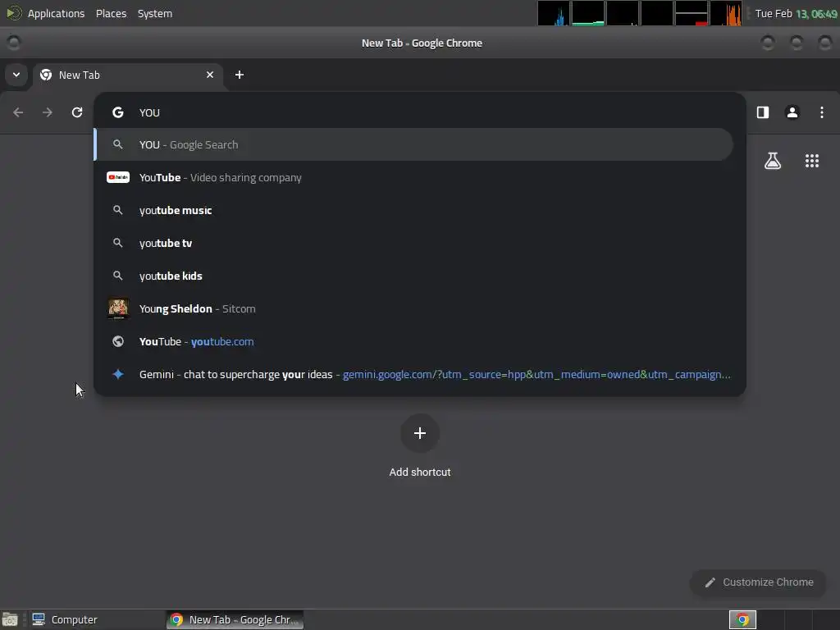Open the Applications menu
The image size is (840, 630).
57,13
